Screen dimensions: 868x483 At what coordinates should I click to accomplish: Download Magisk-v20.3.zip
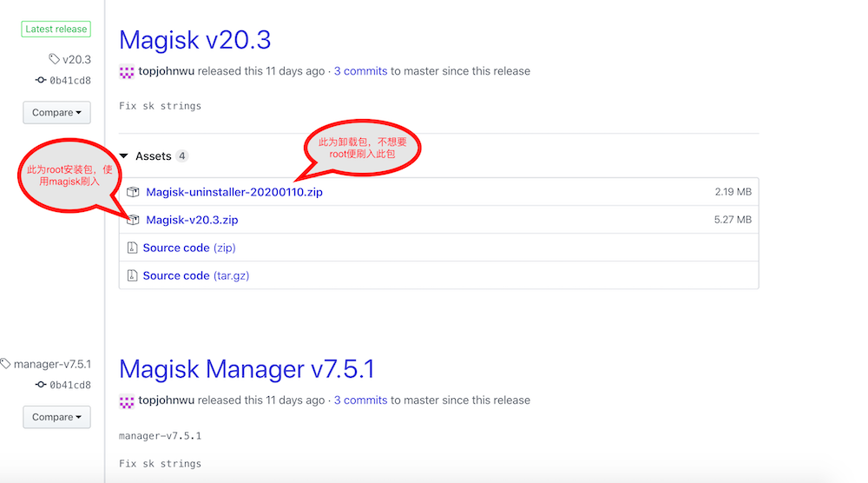tap(192, 220)
